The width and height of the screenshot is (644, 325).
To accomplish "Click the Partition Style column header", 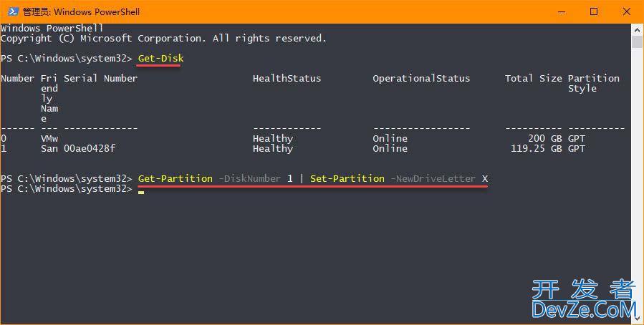I will [593, 83].
